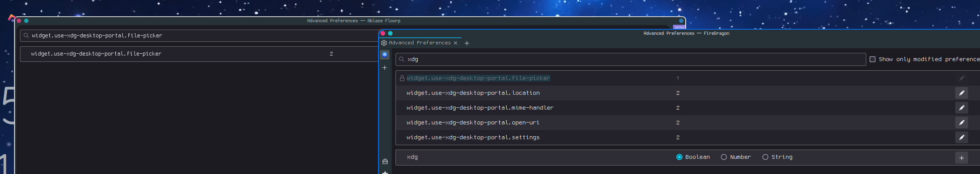Select the Advanced Preferences tab in FireDragon
980x174 pixels.
[x=420, y=43]
